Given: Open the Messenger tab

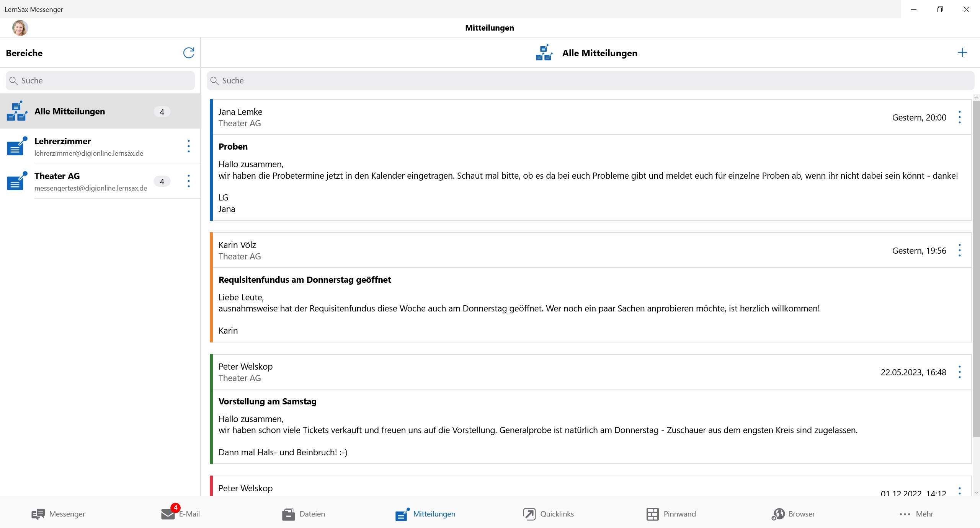Looking at the screenshot, I should pyautogui.click(x=59, y=514).
